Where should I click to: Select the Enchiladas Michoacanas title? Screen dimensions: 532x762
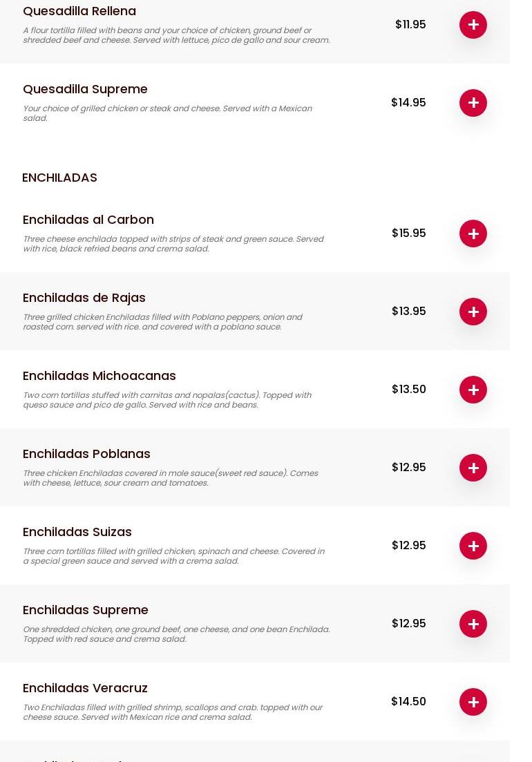tap(99, 376)
